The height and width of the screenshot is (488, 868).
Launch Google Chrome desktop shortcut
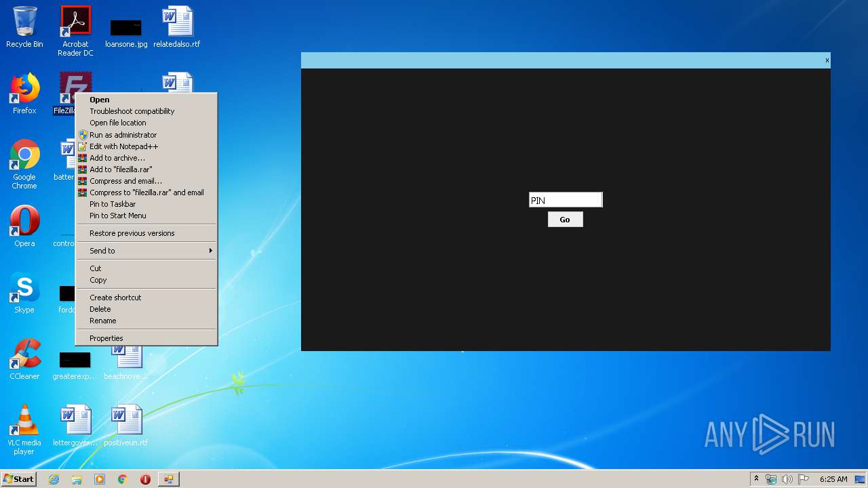coord(24,164)
